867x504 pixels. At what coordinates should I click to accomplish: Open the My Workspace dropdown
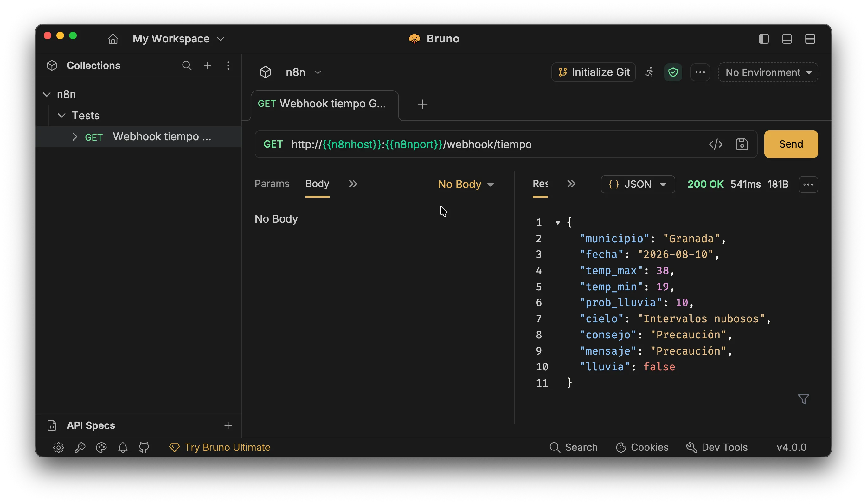(178, 39)
